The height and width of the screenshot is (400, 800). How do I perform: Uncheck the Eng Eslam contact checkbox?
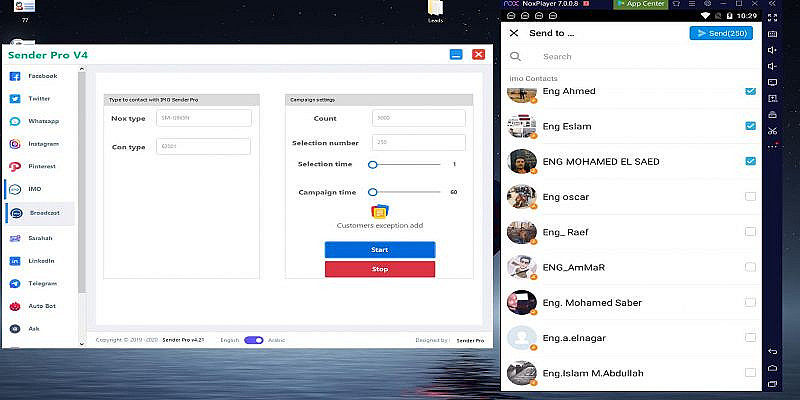(751, 126)
